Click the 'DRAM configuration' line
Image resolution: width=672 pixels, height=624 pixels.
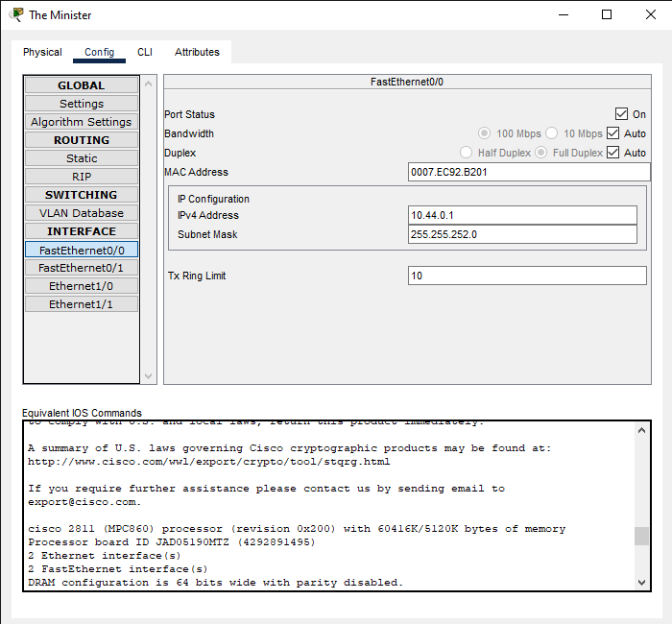tap(216, 583)
